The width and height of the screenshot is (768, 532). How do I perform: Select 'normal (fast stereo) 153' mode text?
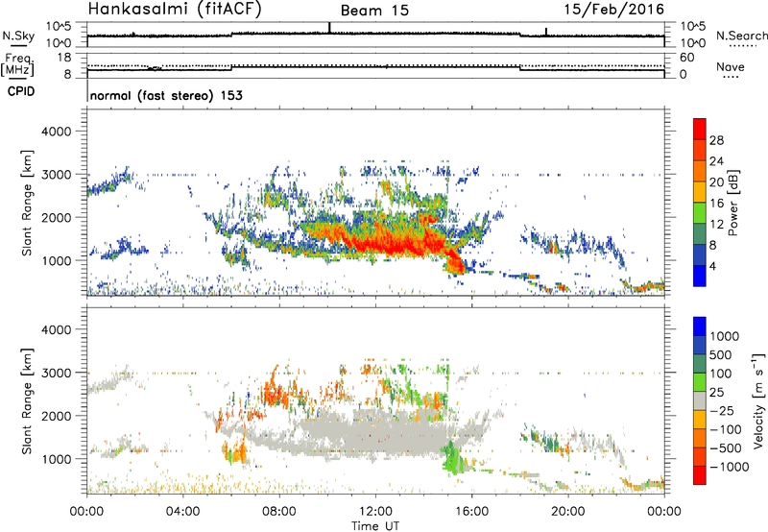coord(166,95)
